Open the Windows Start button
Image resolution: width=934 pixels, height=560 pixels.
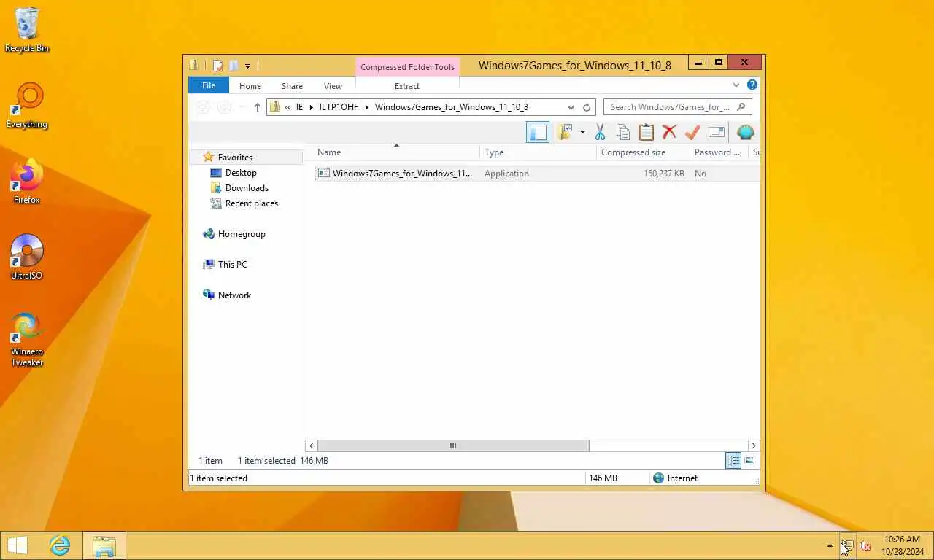click(18, 545)
